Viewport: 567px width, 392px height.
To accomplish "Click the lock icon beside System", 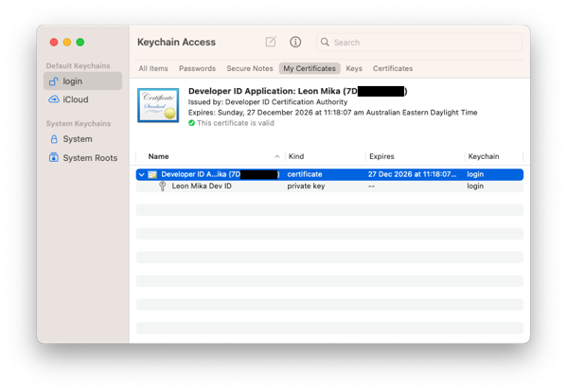I will [x=54, y=139].
